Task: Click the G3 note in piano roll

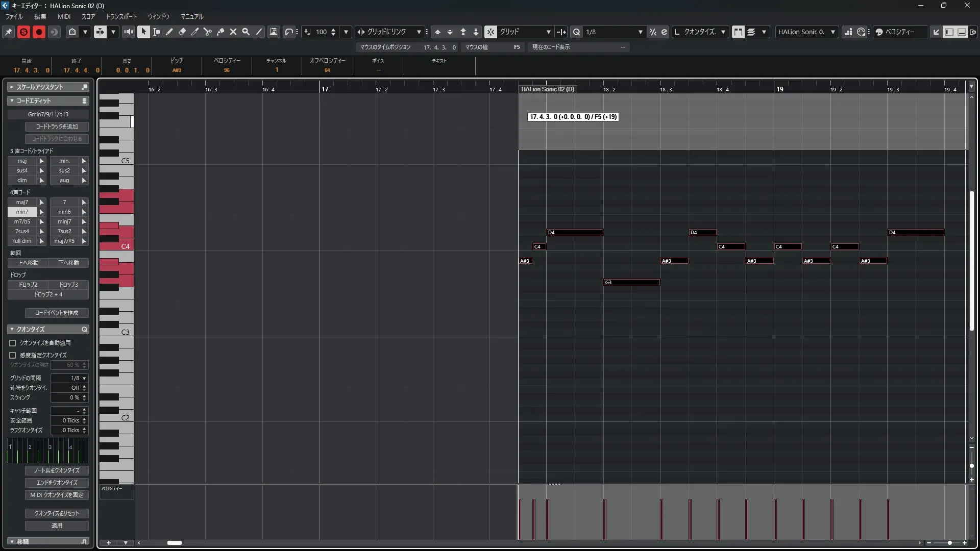Action: 631,282
